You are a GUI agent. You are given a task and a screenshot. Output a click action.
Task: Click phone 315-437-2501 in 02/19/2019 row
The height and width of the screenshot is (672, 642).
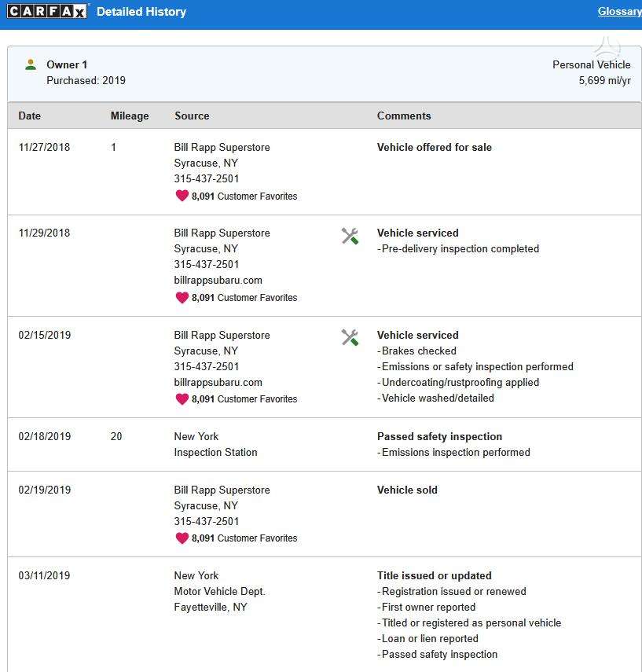206,522
